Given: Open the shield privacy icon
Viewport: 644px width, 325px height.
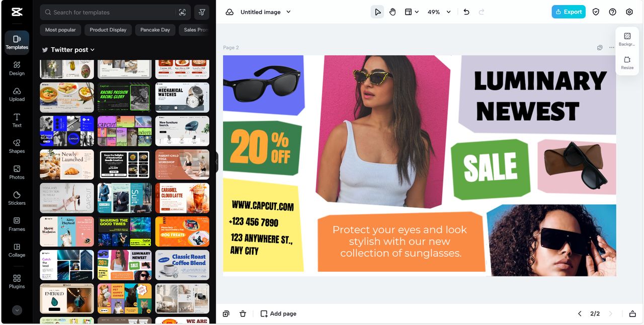Looking at the screenshot, I should coord(596,12).
